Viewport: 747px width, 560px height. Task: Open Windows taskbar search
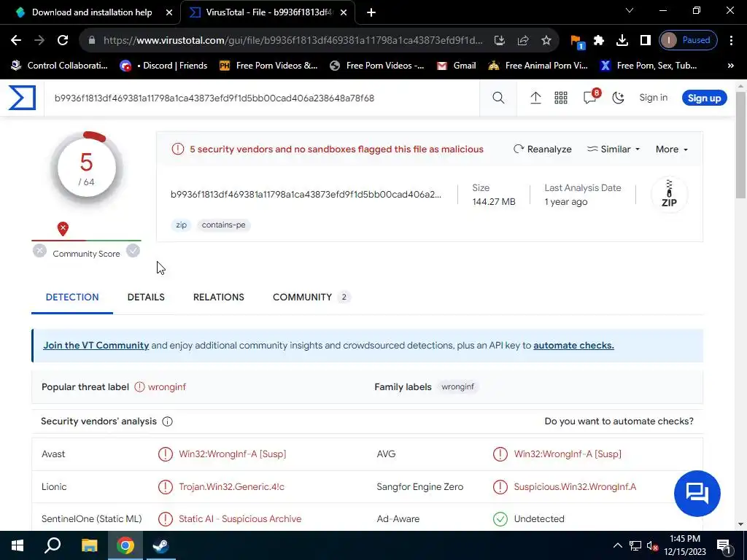tap(53, 545)
